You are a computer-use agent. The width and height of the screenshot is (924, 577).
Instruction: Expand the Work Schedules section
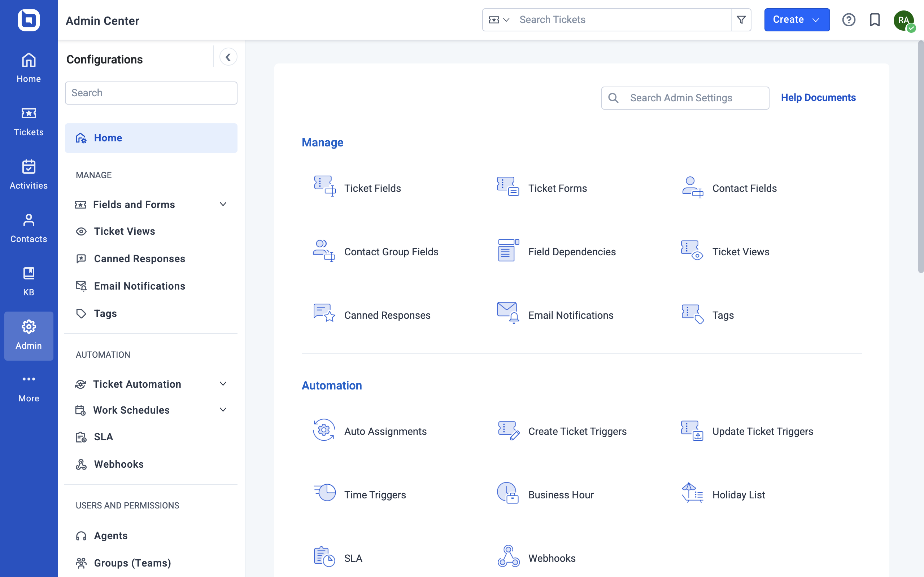[x=223, y=410]
